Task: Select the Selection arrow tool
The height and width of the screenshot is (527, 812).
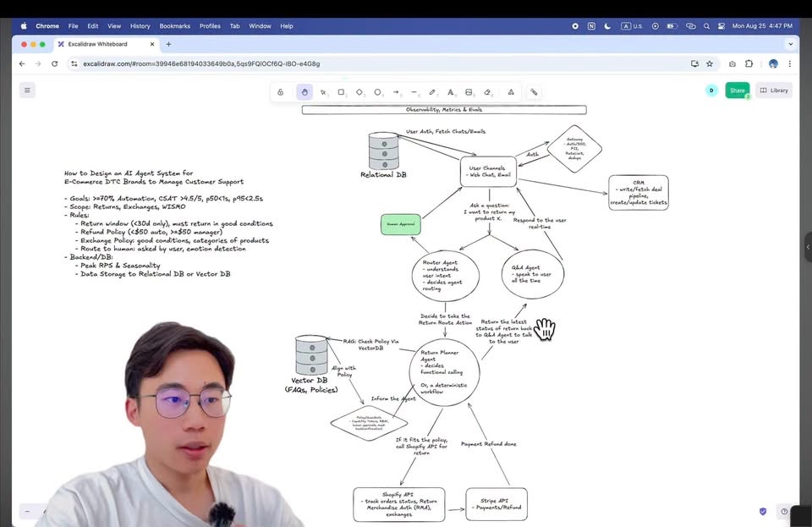Action: pos(323,92)
